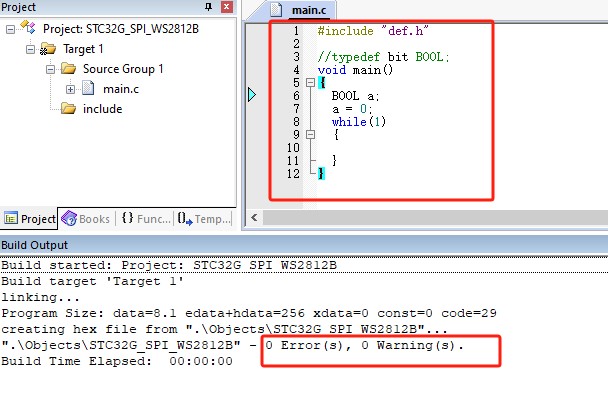The image size is (608, 396).
Task: Open the Functions tab
Action: pos(146,219)
